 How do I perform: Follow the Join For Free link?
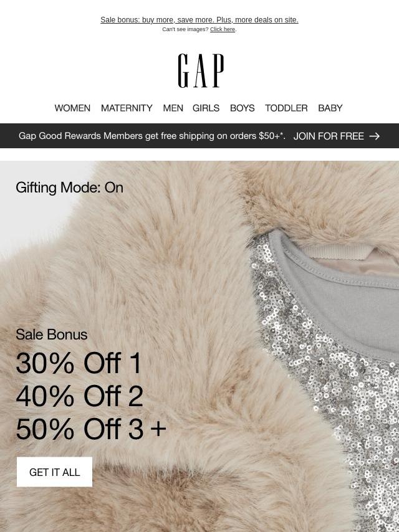click(329, 136)
